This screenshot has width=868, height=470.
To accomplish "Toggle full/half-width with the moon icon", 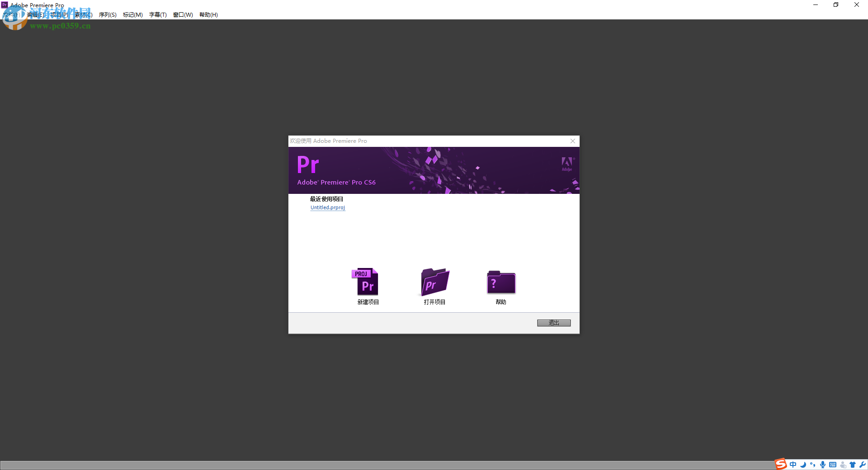I will click(803, 465).
